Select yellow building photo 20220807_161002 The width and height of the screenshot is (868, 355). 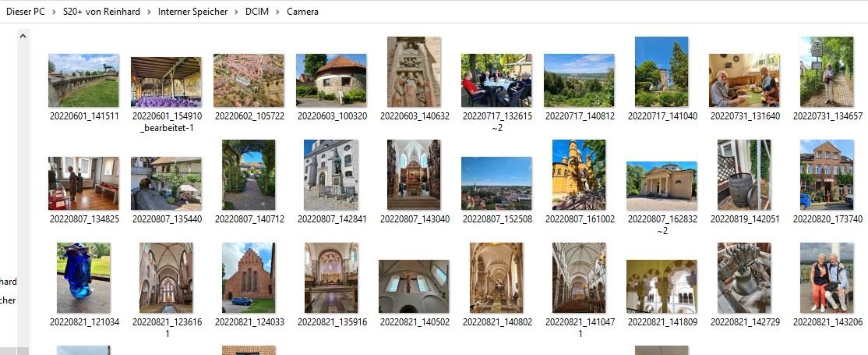pyautogui.click(x=579, y=175)
